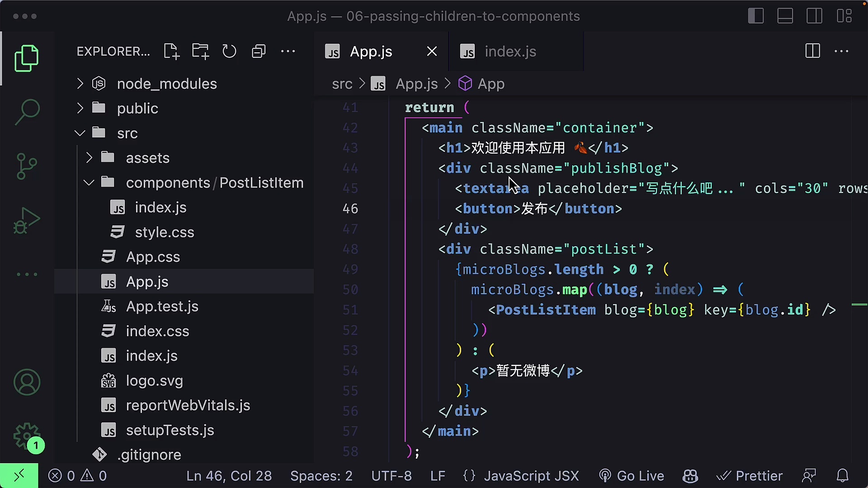Start Go Live server
Viewport: 868px width, 488px height.
632,476
